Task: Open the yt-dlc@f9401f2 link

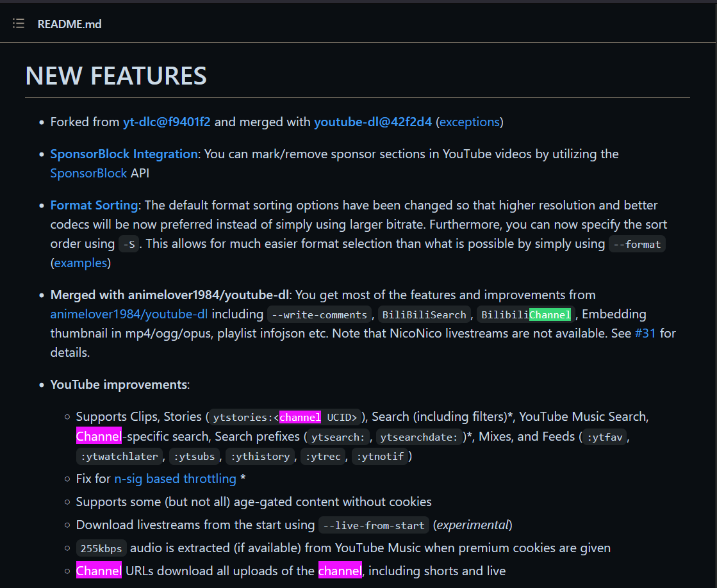Action: tap(167, 122)
